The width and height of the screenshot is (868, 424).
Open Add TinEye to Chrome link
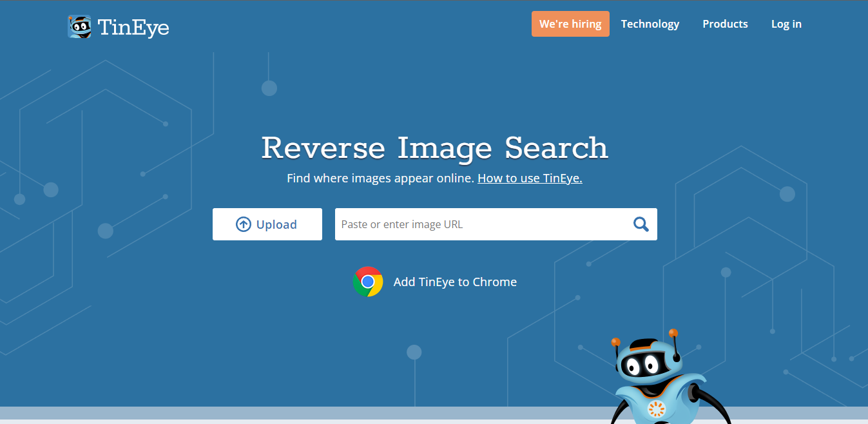click(455, 282)
